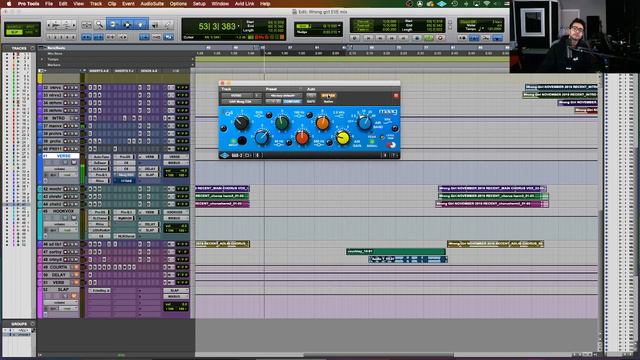640x360 pixels.
Task: Click the Maag power button in plugin
Action: [391, 144]
